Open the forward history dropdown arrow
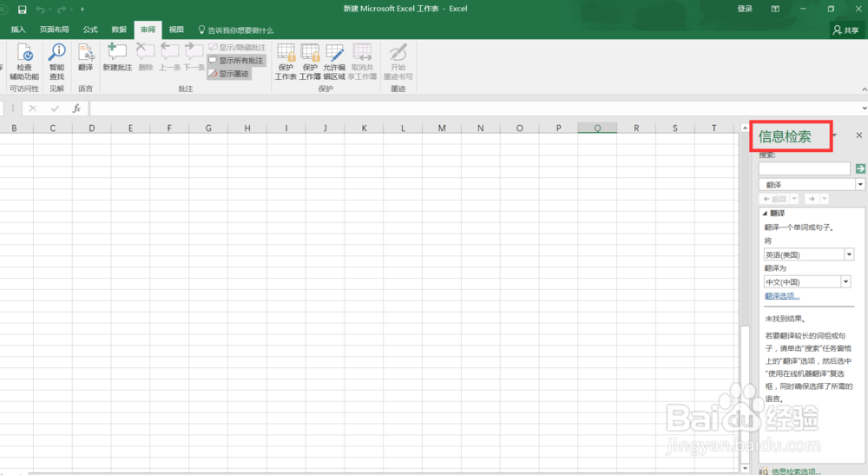Image resolution: width=868 pixels, height=475 pixels. [x=825, y=199]
